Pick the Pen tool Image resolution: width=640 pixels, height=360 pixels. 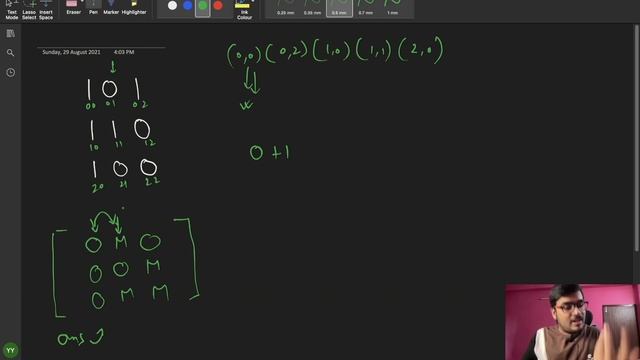pyautogui.click(x=93, y=8)
